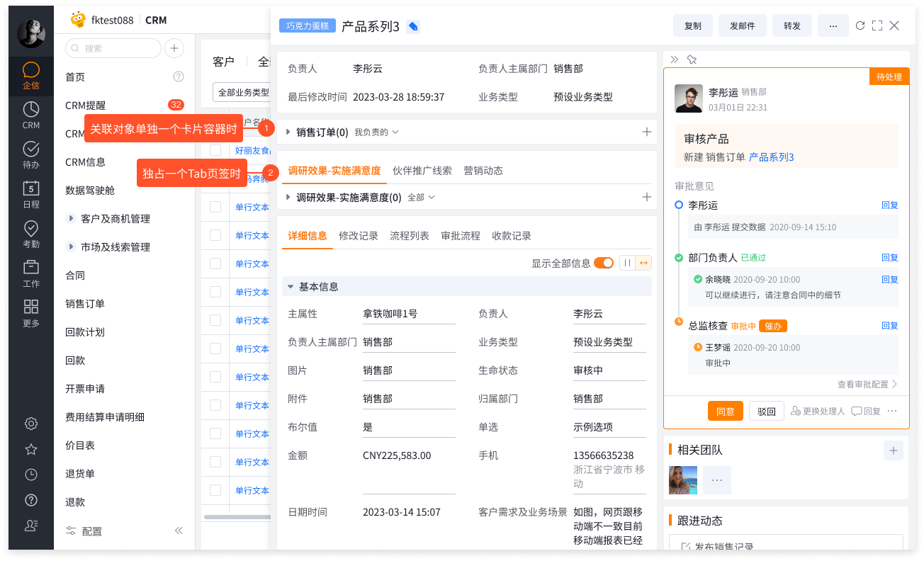Collapse the navigation menu with double chevron
The image size is (924, 561).
coord(179,531)
